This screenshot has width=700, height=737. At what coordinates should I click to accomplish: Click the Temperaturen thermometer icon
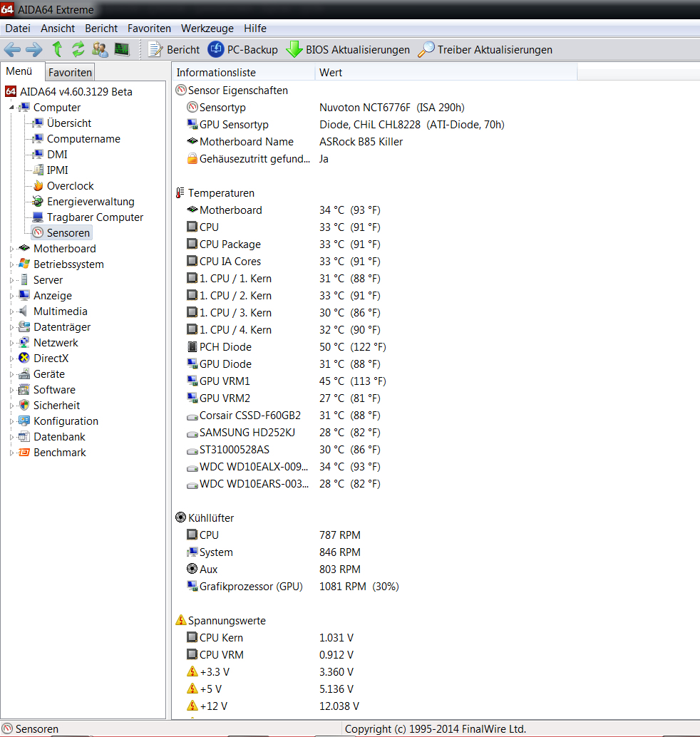tap(180, 193)
